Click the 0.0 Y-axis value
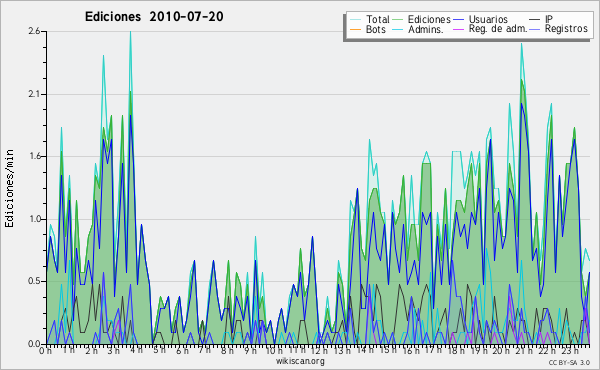The width and height of the screenshot is (600, 370). coord(34,344)
